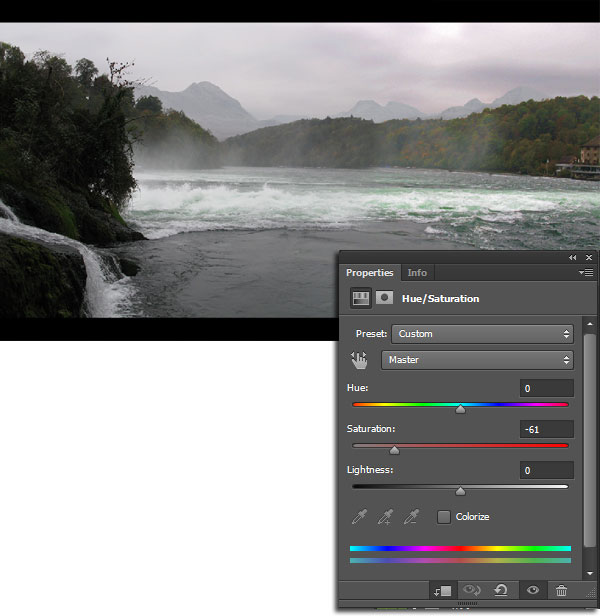The width and height of the screenshot is (600, 616).
Task: Switch to the Info tab
Action: click(417, 273)
